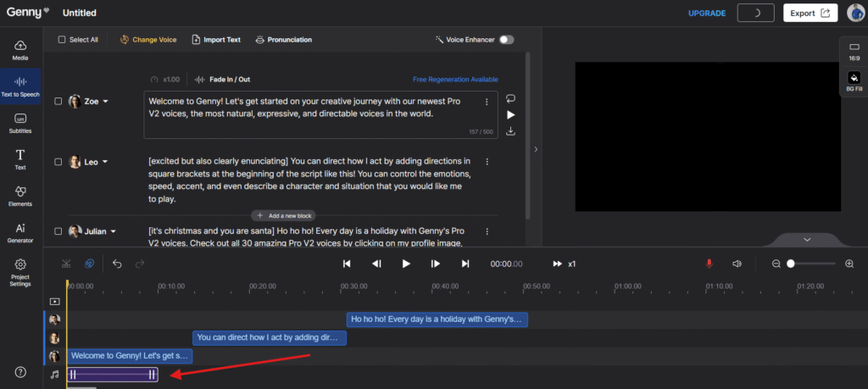Check the Zoe block checkbox
The height and width of the screenshot is (389, 868).
(x=58, y=101)
